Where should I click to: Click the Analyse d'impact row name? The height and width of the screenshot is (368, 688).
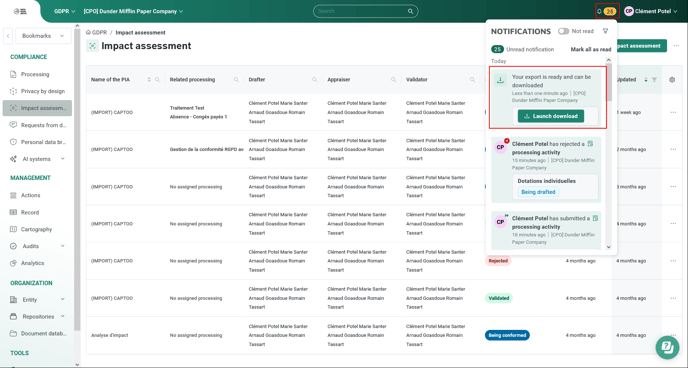(109, 335)
